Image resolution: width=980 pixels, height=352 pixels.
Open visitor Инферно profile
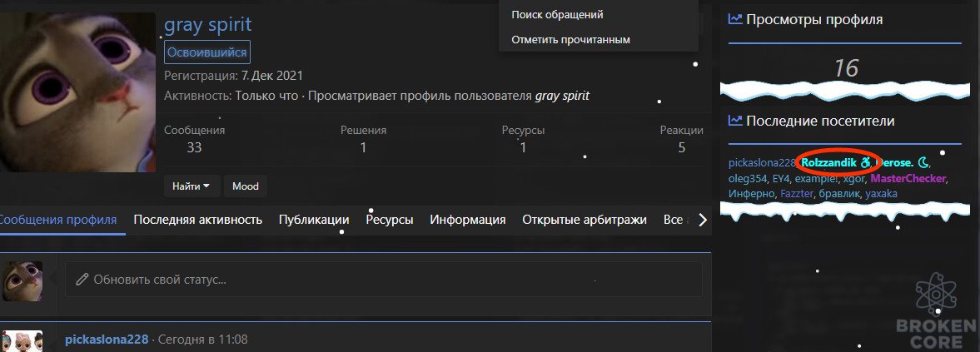[x=751, y=194]
